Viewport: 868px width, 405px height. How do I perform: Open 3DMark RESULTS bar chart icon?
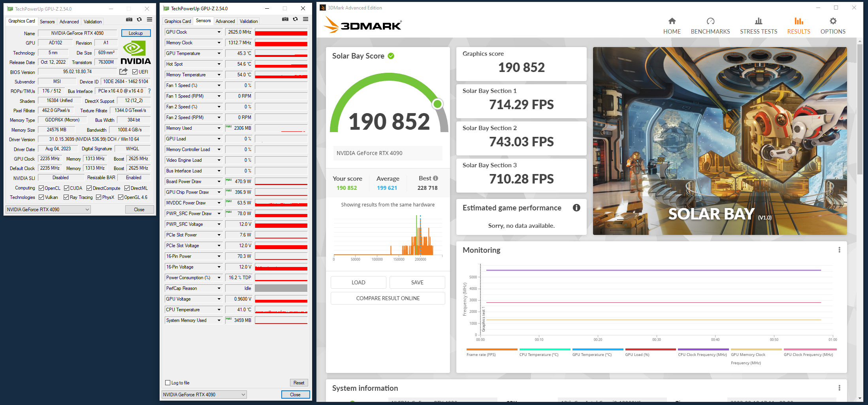tap(798, 21)
